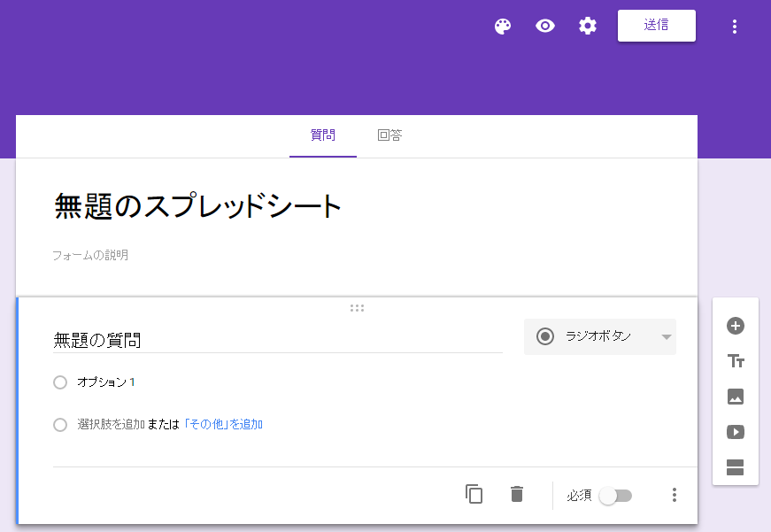Preview the form with the eye icon

point(544,26)
